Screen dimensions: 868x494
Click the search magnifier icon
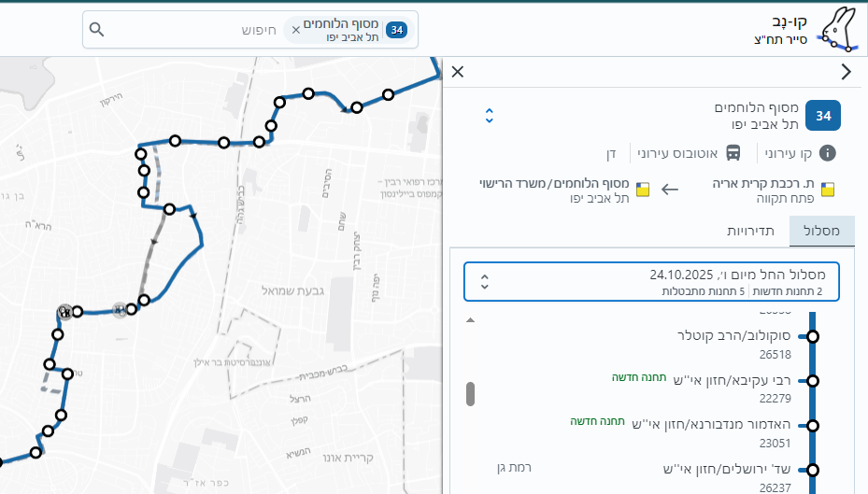[96, 30]
